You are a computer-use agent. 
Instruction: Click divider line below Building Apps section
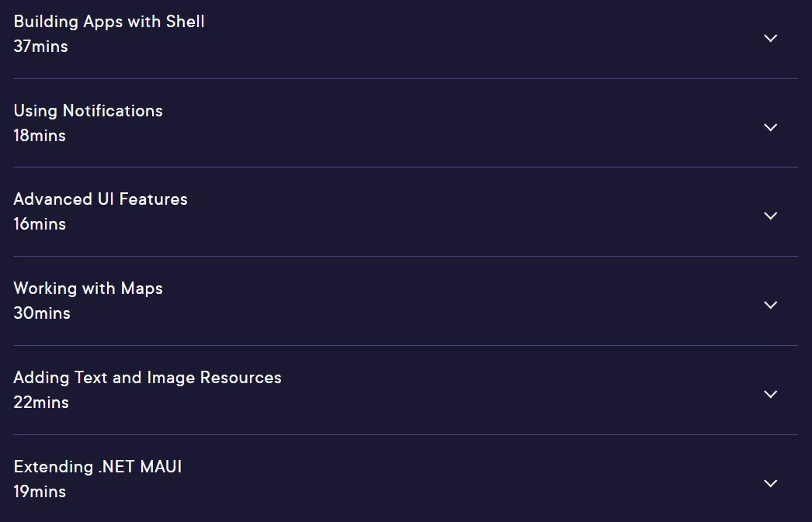click(x=405, y=78)
